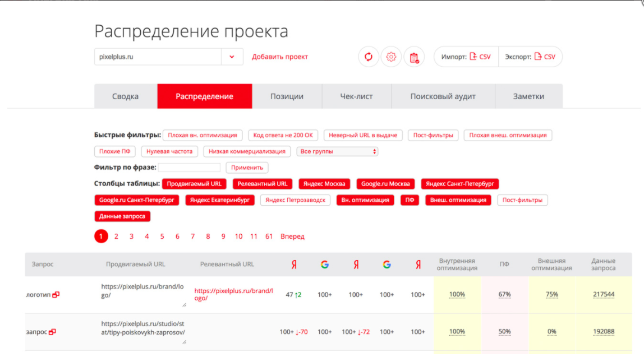Open the Все группы dropdown
The image size is (644, 362).
pyautogui.click(x=337, y=151)
